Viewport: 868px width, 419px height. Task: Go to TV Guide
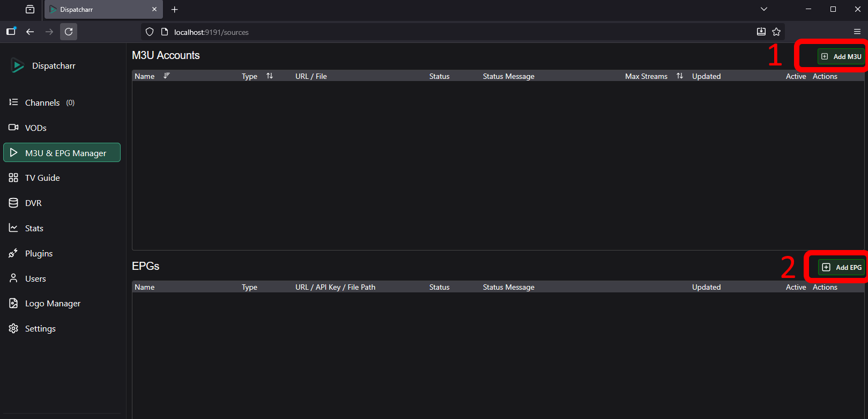point(62,178)
